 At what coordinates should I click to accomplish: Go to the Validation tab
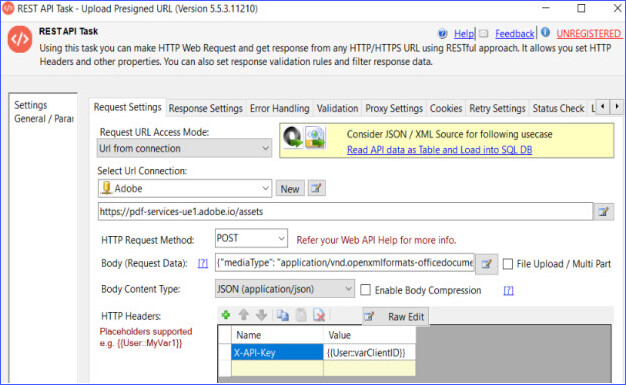click(x=337, y=108)
